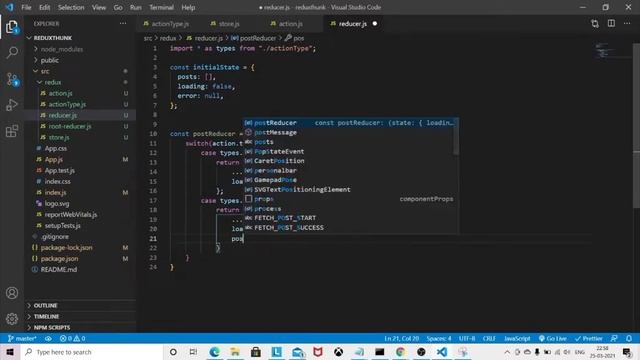Change language mode from JavaScript

(517, 338)
